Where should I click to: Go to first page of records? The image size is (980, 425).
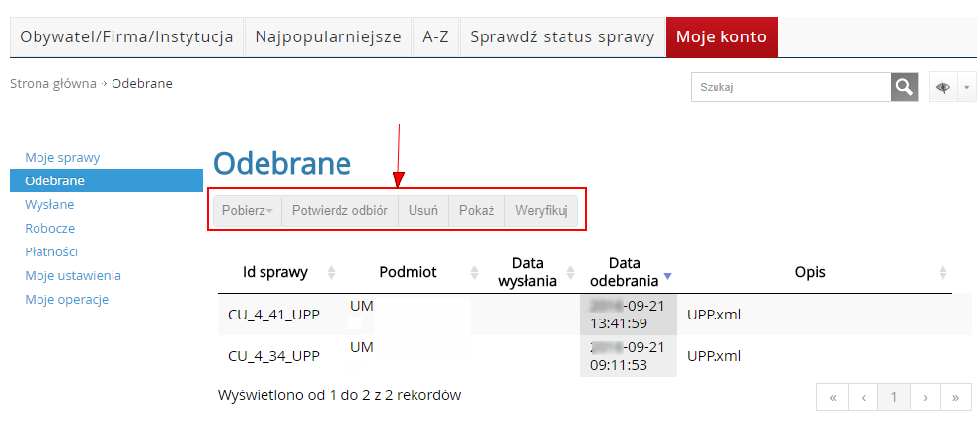(x=833, y=397)
